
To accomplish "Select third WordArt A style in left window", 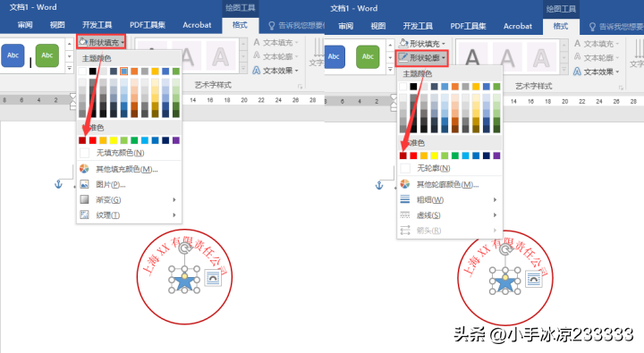I will (221, 56).
